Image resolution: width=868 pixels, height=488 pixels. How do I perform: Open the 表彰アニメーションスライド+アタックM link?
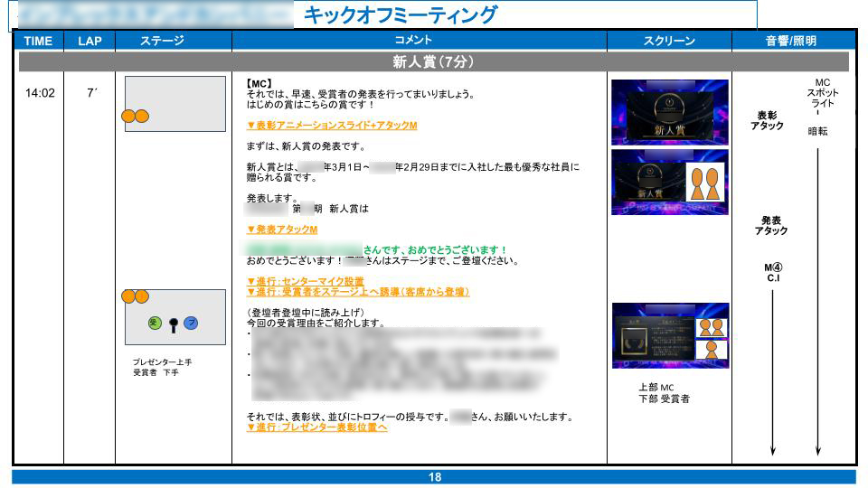(331, 126)
